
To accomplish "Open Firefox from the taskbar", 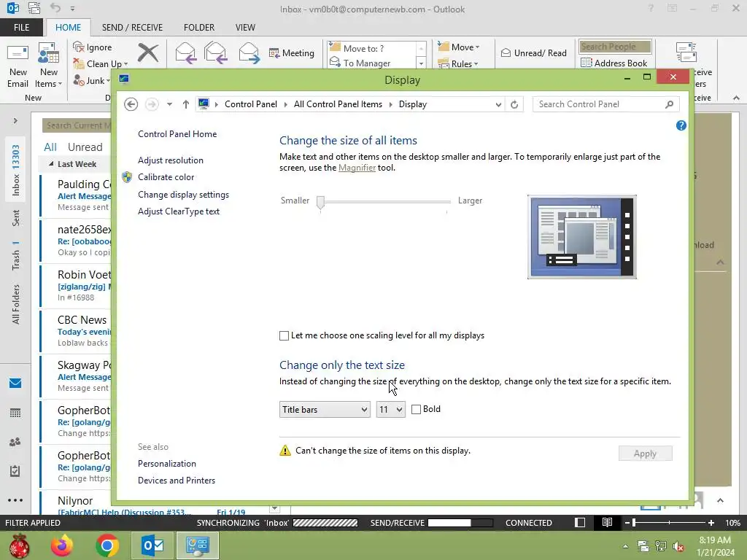I will click(x=62, y=545).
